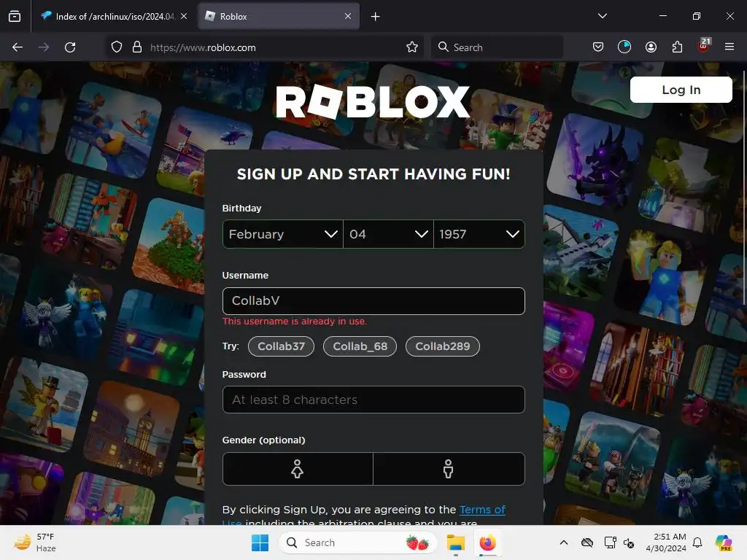Choose suggested username Collab289
The image size is (747, 560).
(x=443, y=346)
